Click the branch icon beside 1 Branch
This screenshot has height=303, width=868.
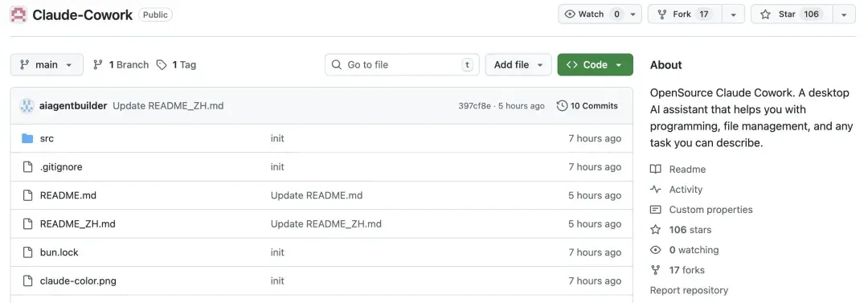[x=98, y=65]
